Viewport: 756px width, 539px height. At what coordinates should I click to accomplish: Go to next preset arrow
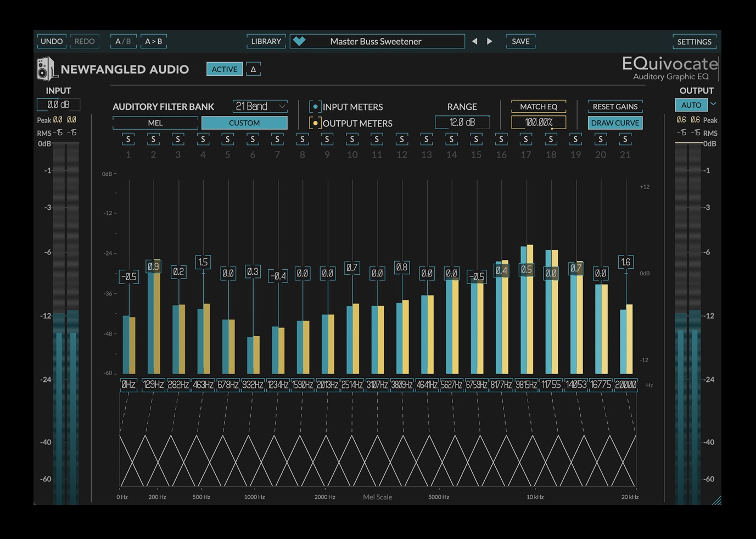coord(490,41)
